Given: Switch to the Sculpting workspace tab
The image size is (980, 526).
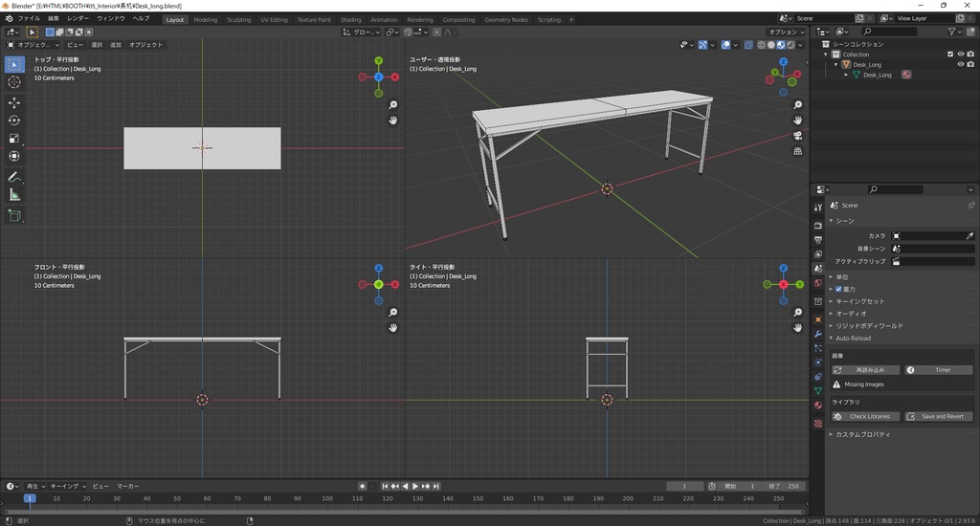Looking at the screenshot, I should (238, 19).
